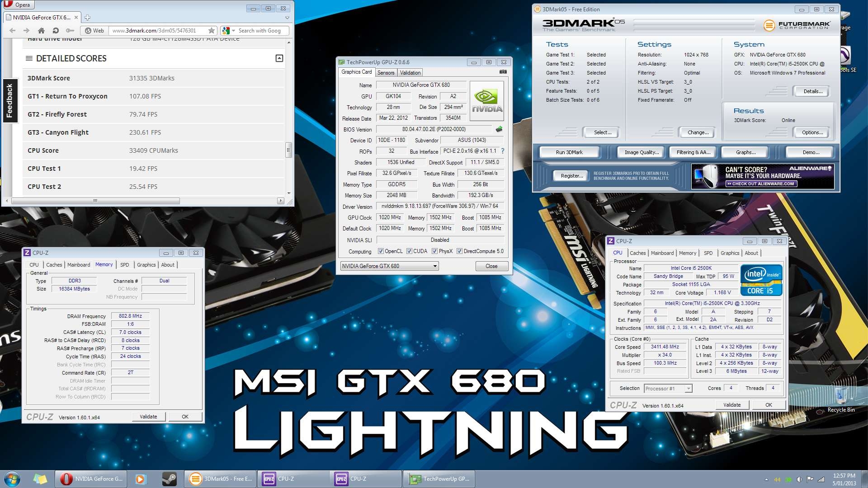Image resolution: width=868 pixels, height=488 pixels.
Task: Click the Opera password wand key icon
Action: 70,31
